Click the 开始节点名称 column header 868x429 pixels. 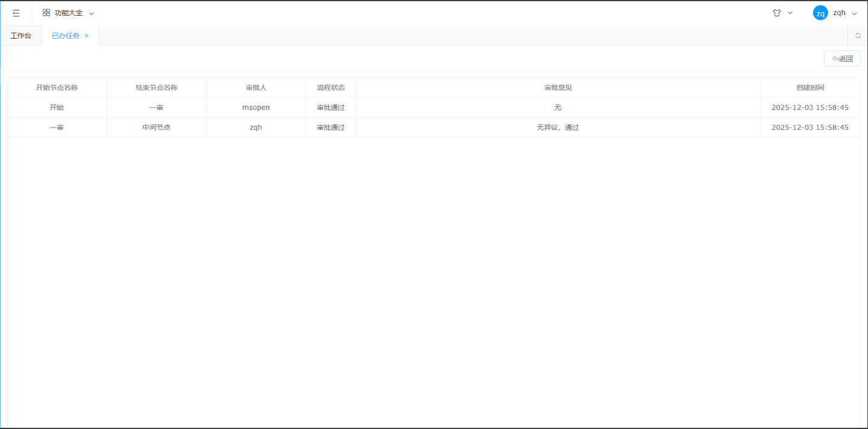[57, 88]
